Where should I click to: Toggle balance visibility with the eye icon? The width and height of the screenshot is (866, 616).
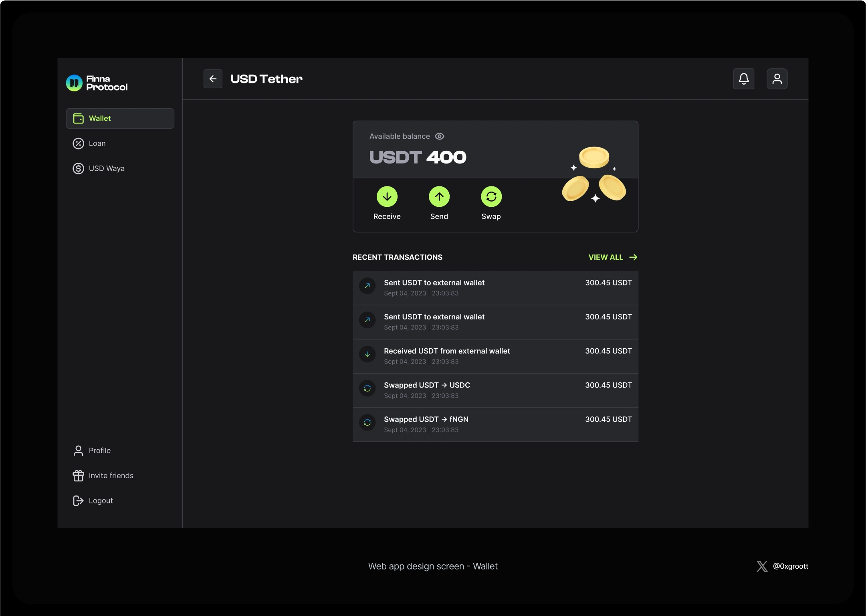(x=439, y=136)
